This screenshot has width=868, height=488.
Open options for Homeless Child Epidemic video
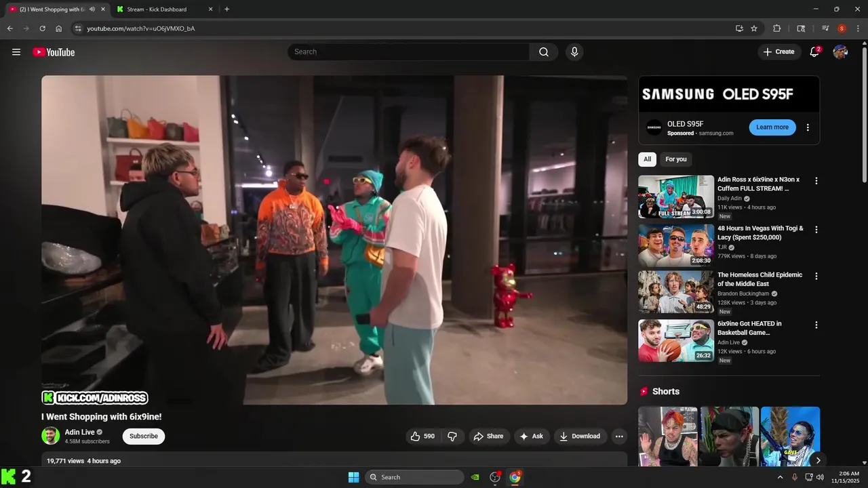coord(816,276)
